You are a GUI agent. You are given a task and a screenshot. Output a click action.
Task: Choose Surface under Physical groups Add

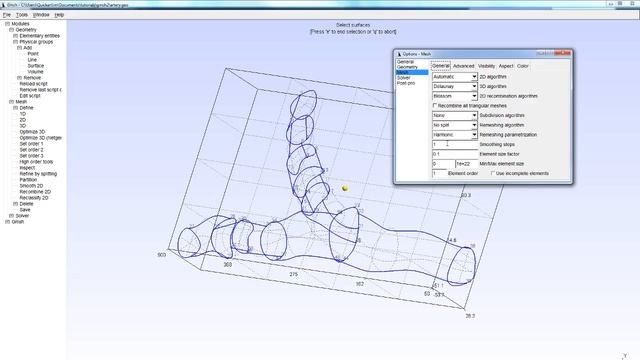[36, 66]
